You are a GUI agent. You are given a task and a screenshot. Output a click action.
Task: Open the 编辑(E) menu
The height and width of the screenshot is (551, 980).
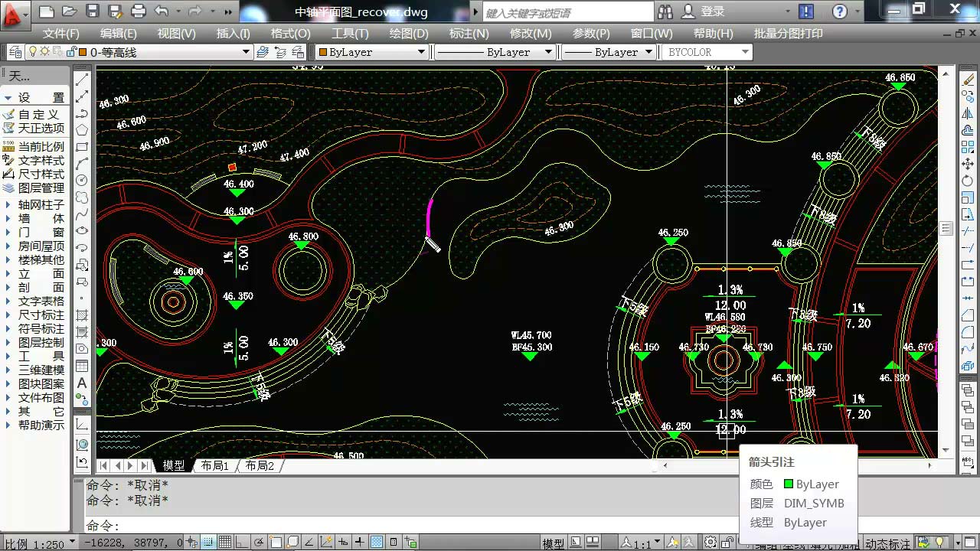click(x=119, y=34)
